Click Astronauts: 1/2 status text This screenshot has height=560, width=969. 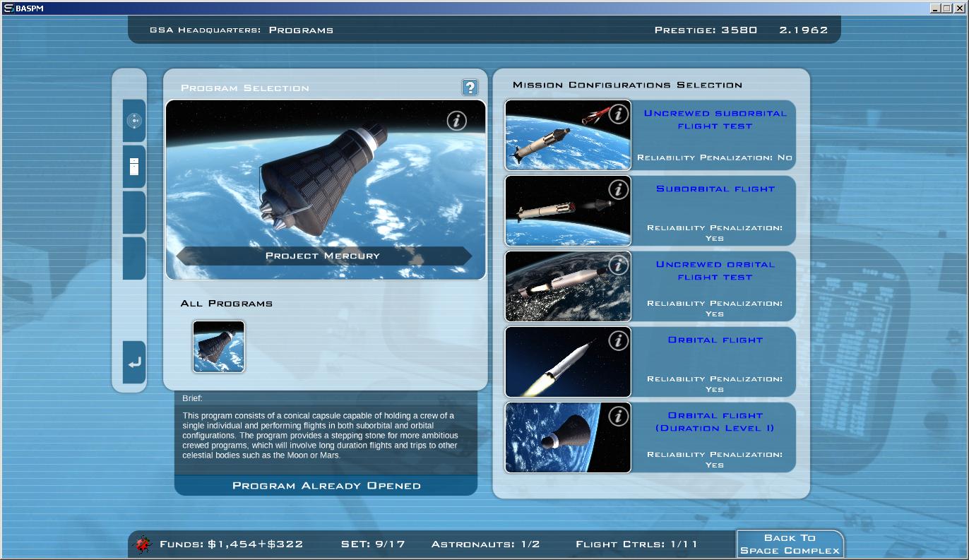pyautogui.click(x=486, y=544)
